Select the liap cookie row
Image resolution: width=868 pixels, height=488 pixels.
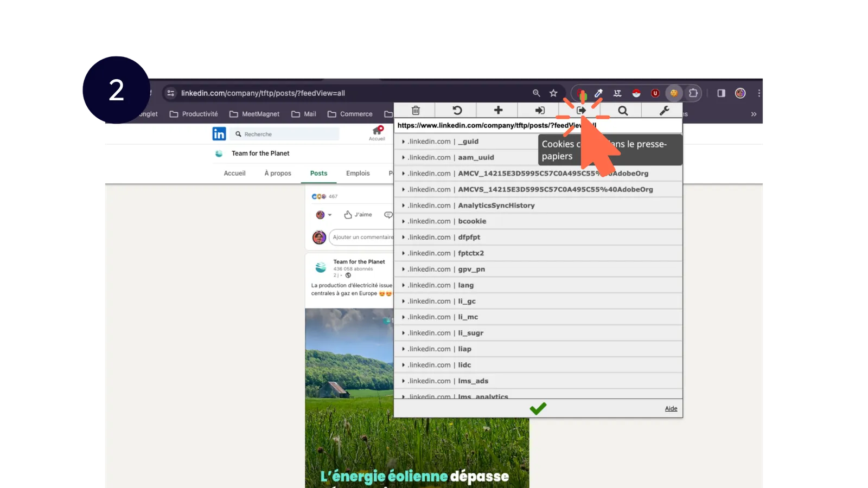pos(538,349)
